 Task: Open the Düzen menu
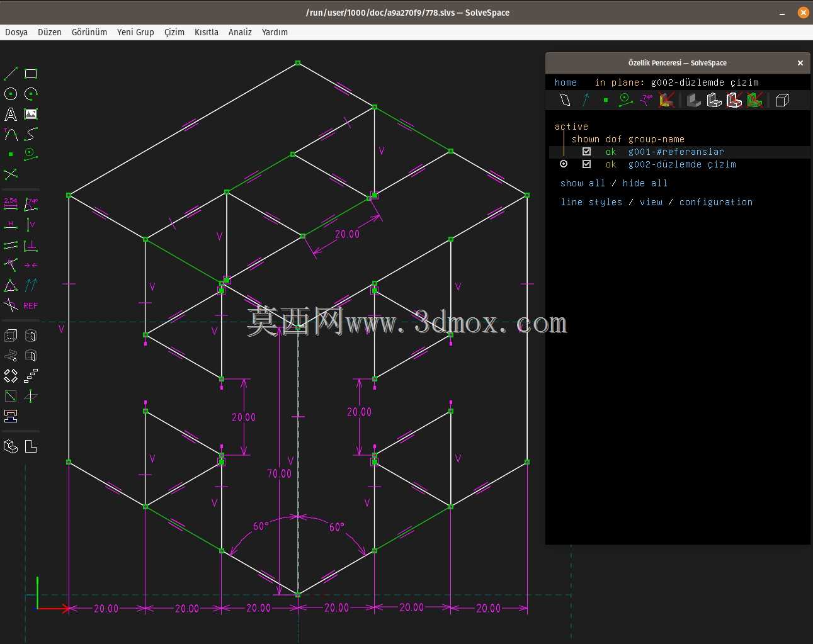click(50, 32)
